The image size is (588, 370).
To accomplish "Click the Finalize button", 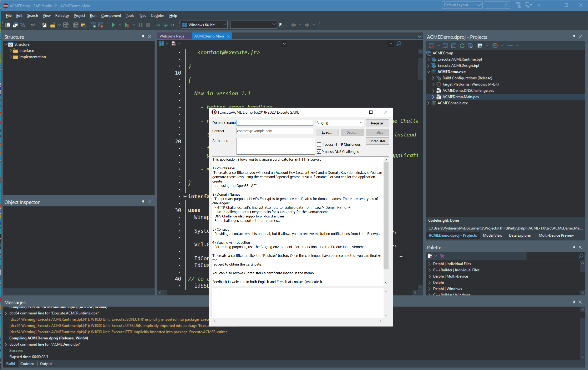I will 377,132.
